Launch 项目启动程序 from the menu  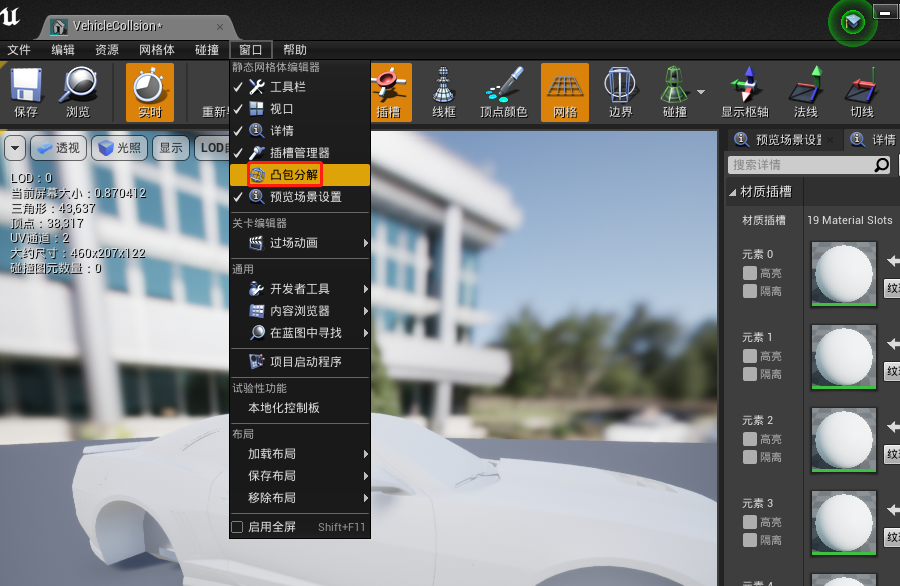coord(300,362)
